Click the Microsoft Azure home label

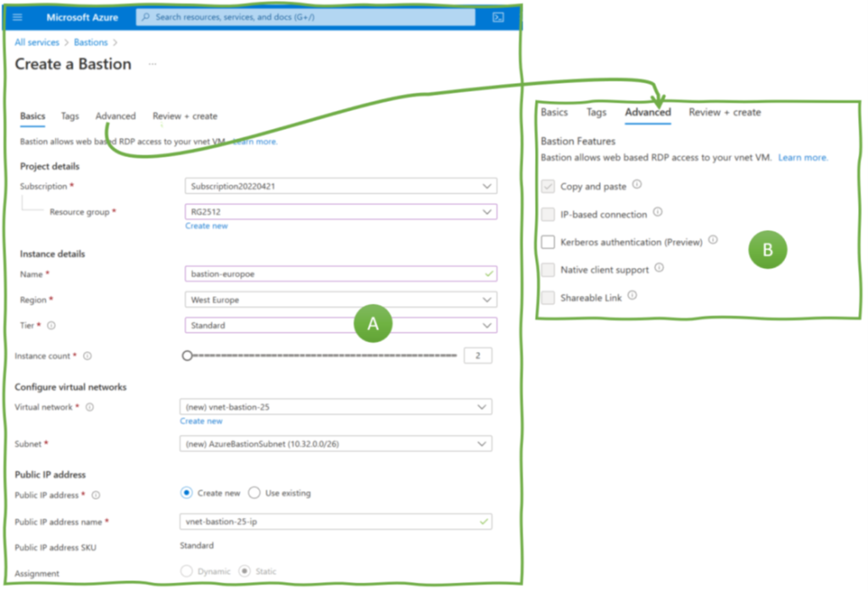82,17
